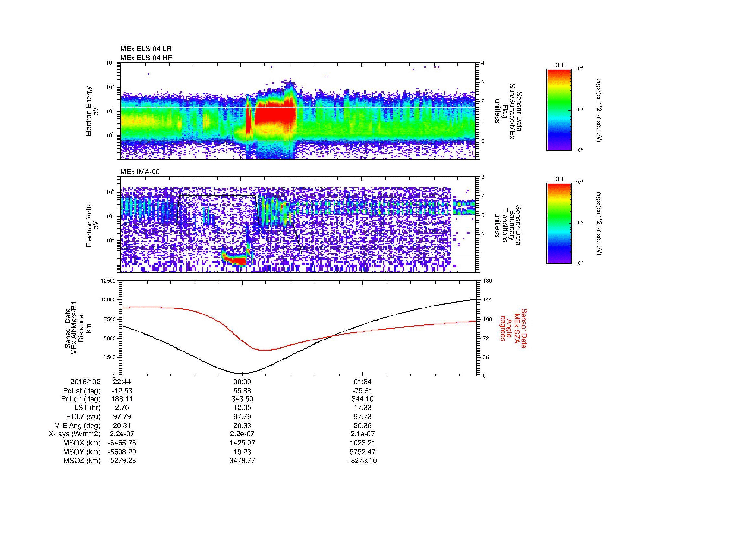Image resolution: width=756 pixels, height=534 pixels.
Task: Click the MSOZ value '3478.77'
Action: pyautogui.click(x=242, y=461)
